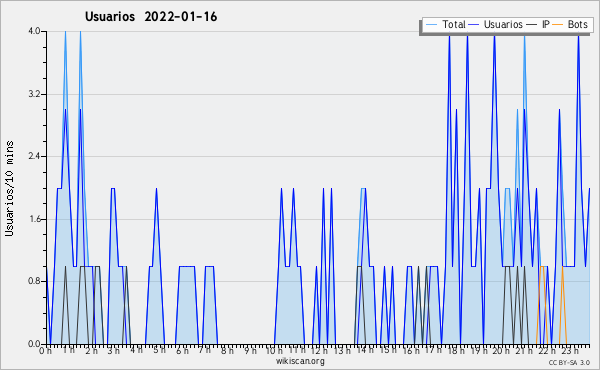Click the '13 h' x-axis label
The width and height of the screenshot is (600, 370).
tap(342, 350)
